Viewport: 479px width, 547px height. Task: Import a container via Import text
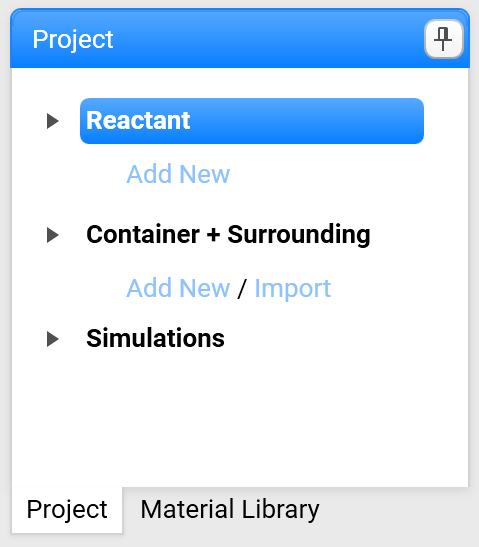tap(292, 289)
